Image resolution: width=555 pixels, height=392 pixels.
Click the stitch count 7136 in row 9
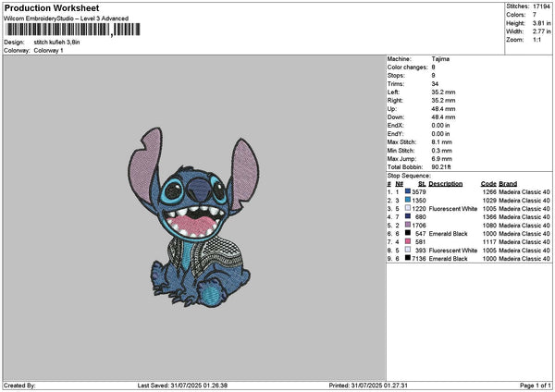coord(419,259)
